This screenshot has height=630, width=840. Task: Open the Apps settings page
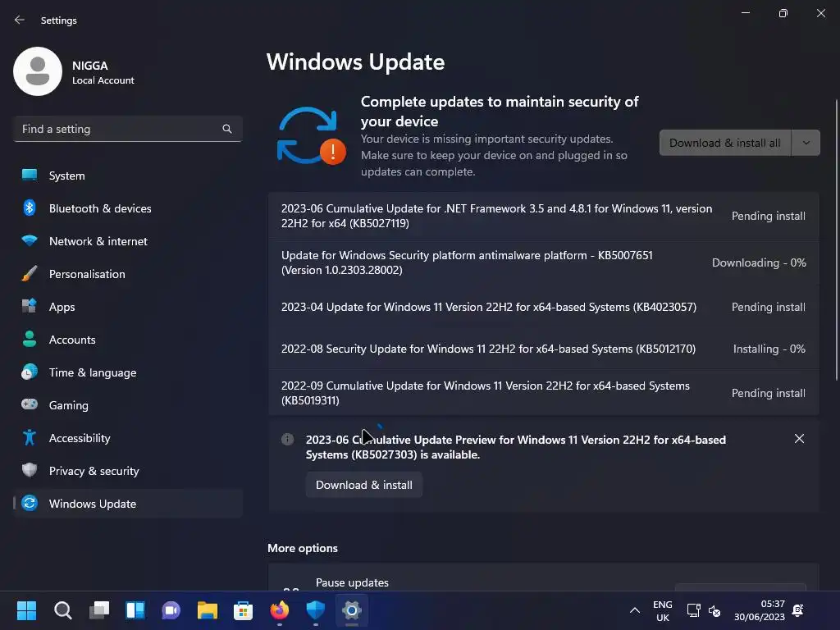[x=127, y=307]
